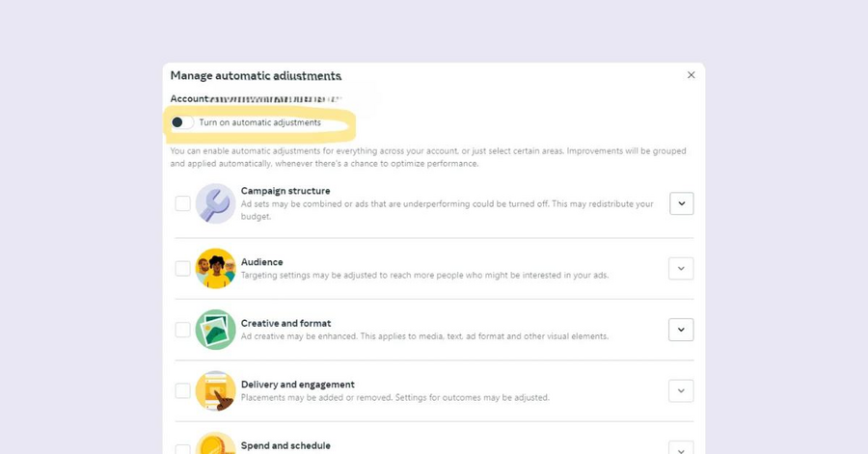
Task: Tick the Spend and schedule checkbox
Action: pyautogui.click(x=182, y=449)
